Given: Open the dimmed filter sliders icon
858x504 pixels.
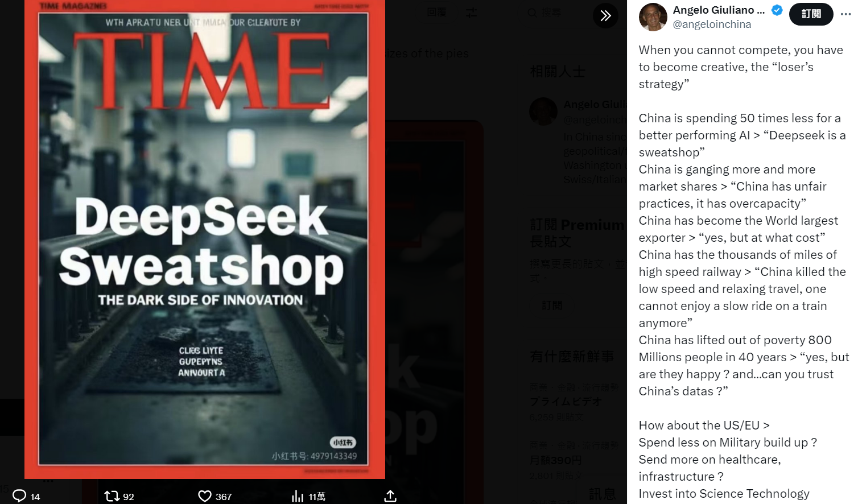Looking at the screenshot, I should tap(471, 13).
